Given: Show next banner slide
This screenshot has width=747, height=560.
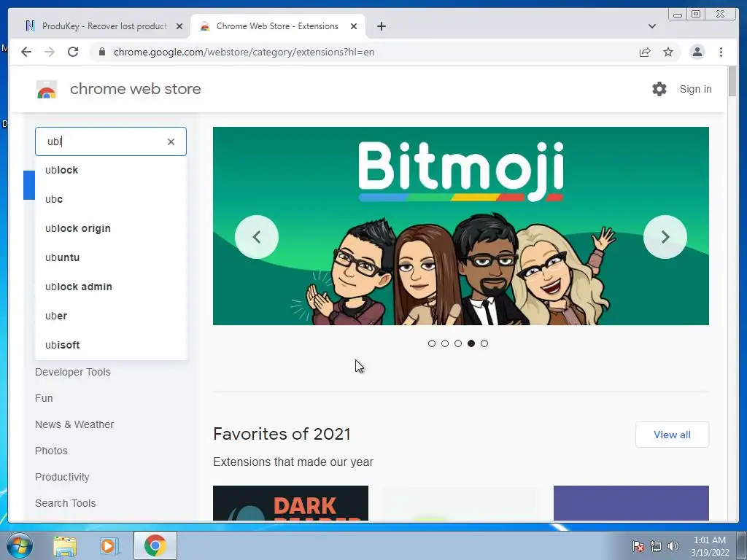Looking at the screenshot, I should point(665,237).
